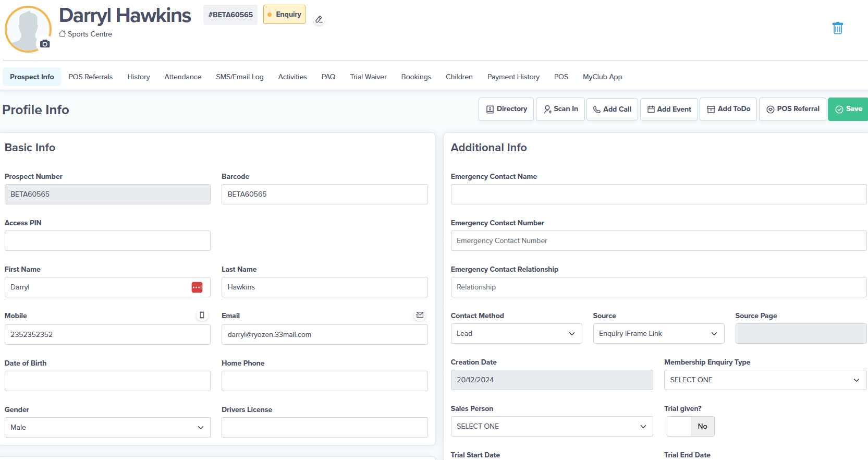Open the Contact Method dropdown

(516, 334)
